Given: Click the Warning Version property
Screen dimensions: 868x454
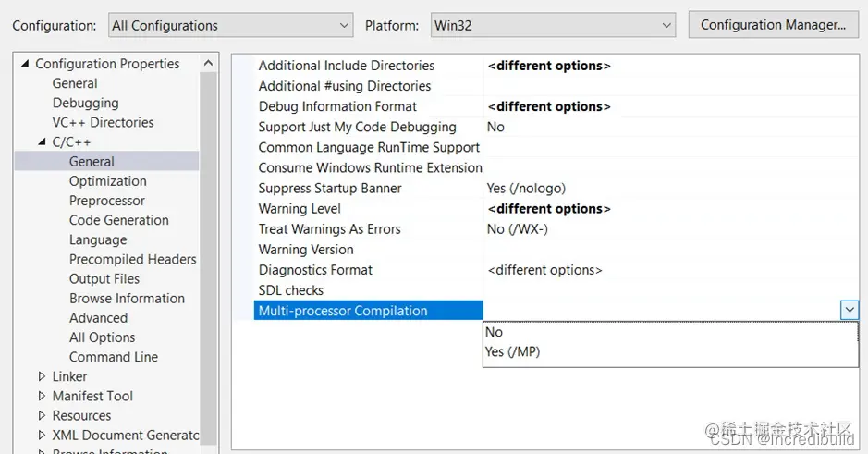Looking at the screenshot, I should point(306,250).
